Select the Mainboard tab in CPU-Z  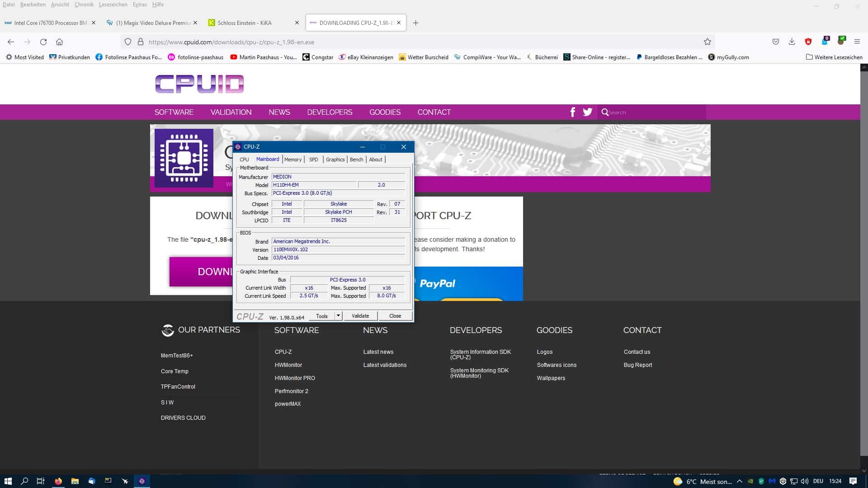(x=268, y=159)
